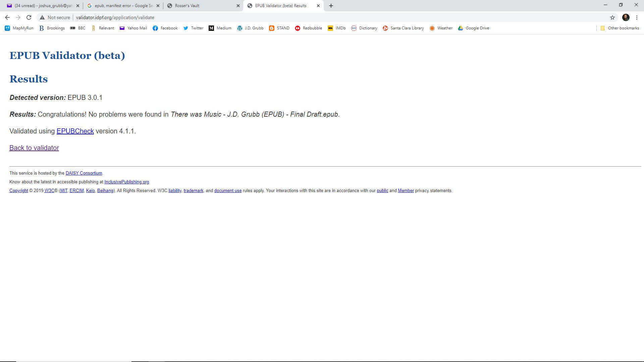
Task: Reload the validator page
Action: point(29,17)
